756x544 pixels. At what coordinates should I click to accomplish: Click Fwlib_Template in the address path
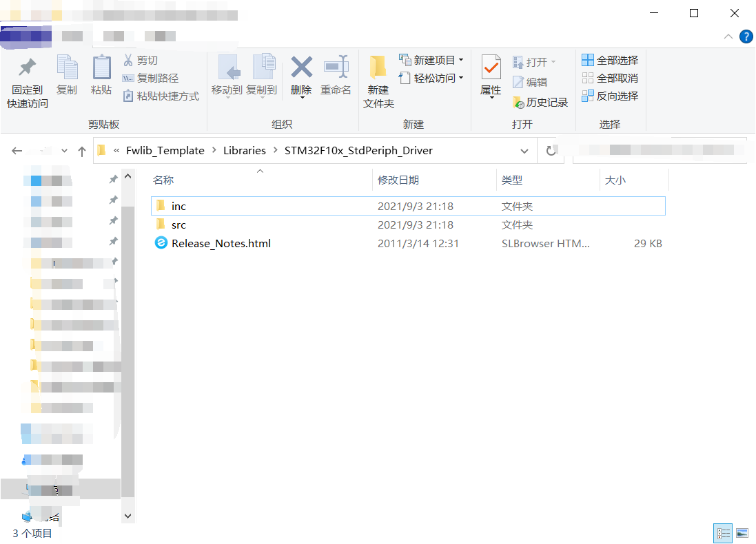[x=165, y=150]
